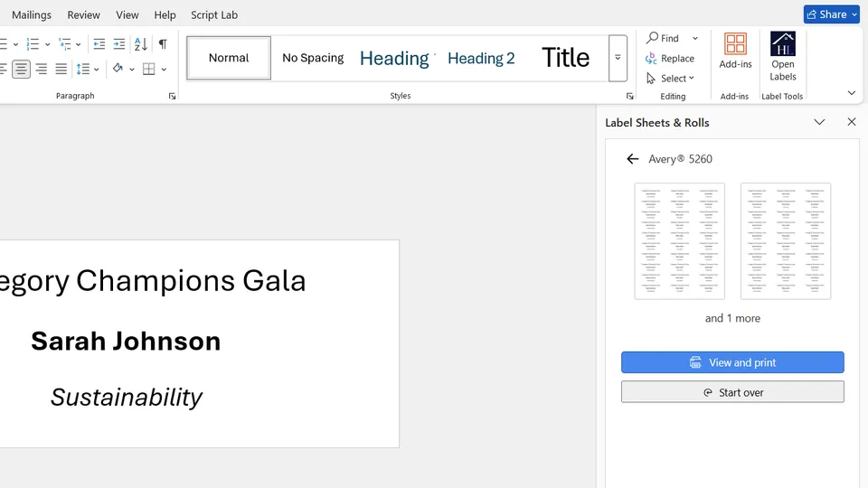
Task: Click the Find magnifier button
Action: 663,38
